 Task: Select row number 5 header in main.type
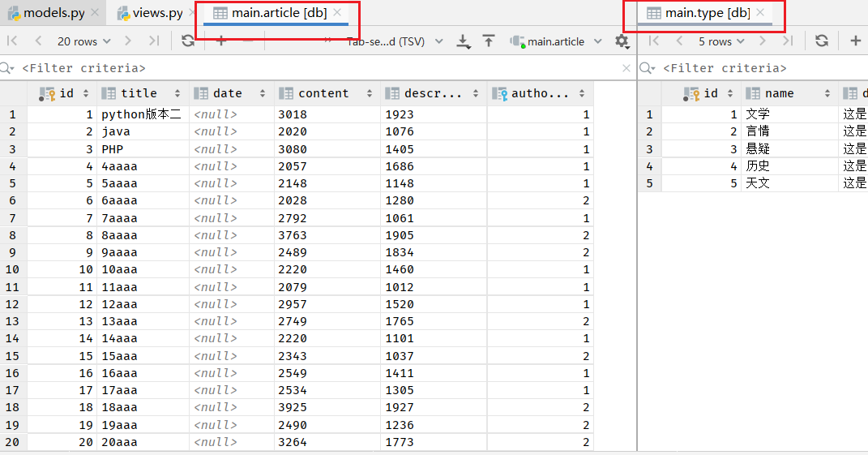(x=649, y=183)
